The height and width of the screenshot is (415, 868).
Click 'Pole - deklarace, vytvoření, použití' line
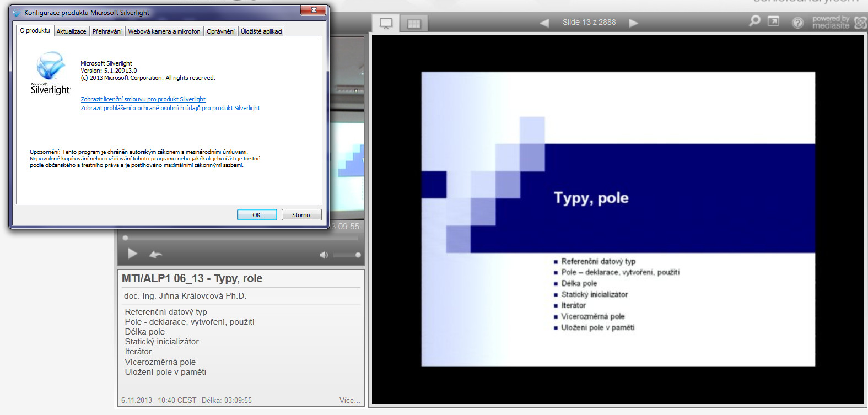[x=190, y=322]
